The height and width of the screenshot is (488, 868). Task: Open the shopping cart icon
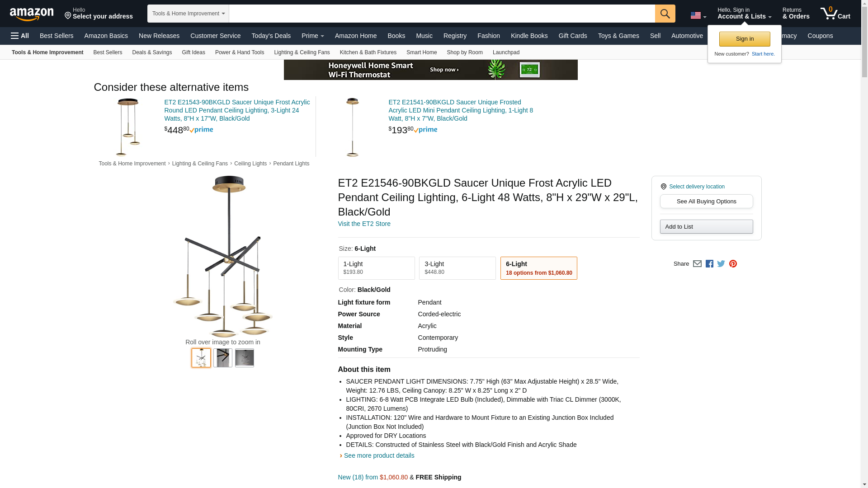835,13
